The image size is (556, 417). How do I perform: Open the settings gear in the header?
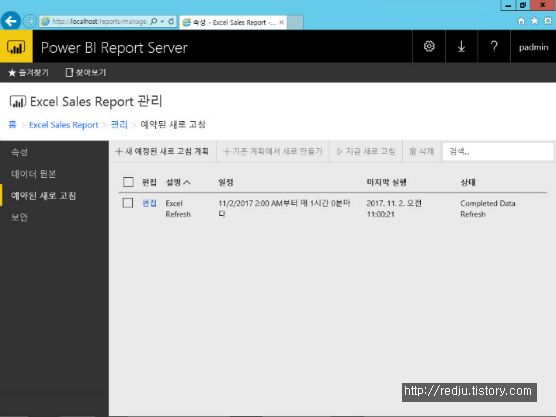(429, 46)
